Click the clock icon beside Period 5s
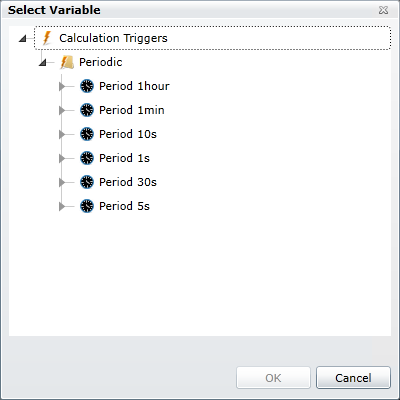 click(x=87, y=206)
